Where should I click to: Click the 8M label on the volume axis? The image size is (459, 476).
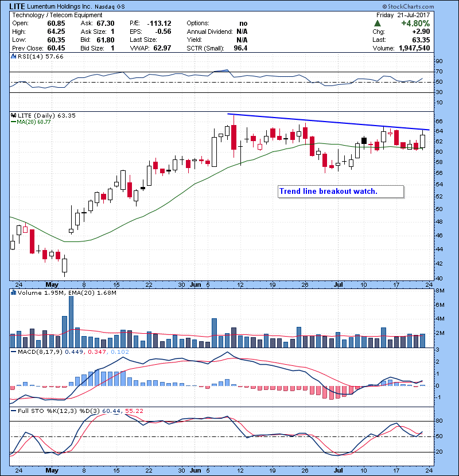click(x=440, y=291)
